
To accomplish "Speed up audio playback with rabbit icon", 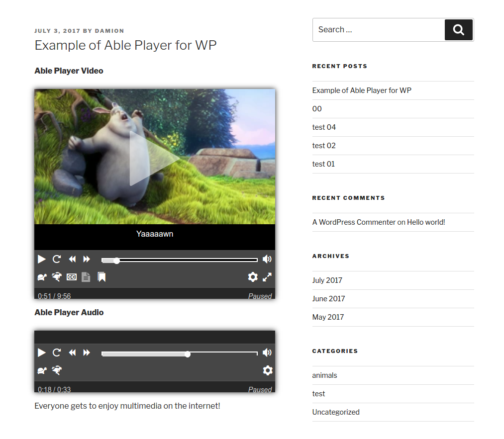I will [57, 370].
